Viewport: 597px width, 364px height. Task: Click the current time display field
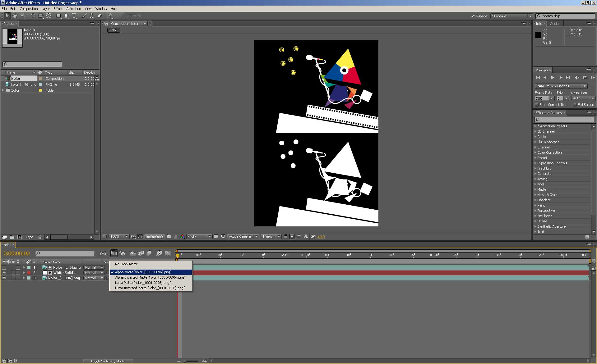(15, 253)
